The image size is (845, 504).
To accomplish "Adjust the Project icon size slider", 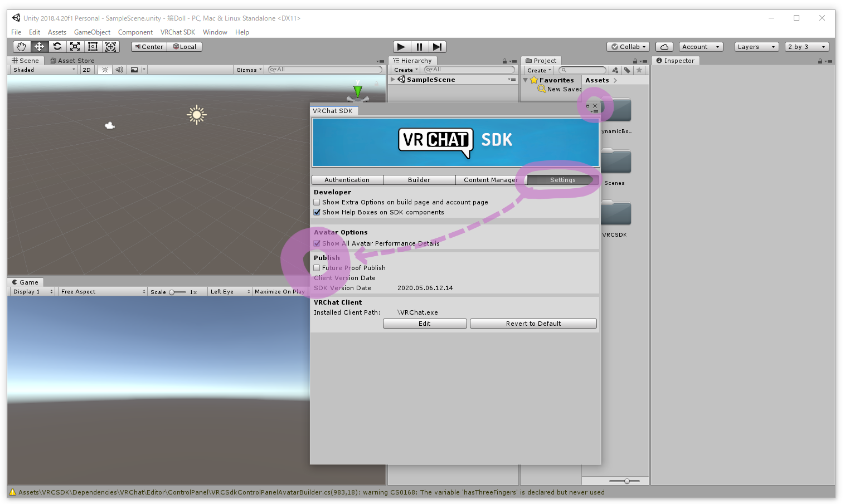I will 624,481.
